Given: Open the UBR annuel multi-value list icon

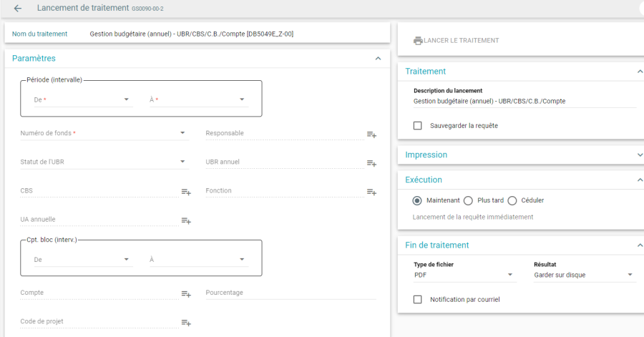Looking at the screenshot, I should click(x=371, y=163).
